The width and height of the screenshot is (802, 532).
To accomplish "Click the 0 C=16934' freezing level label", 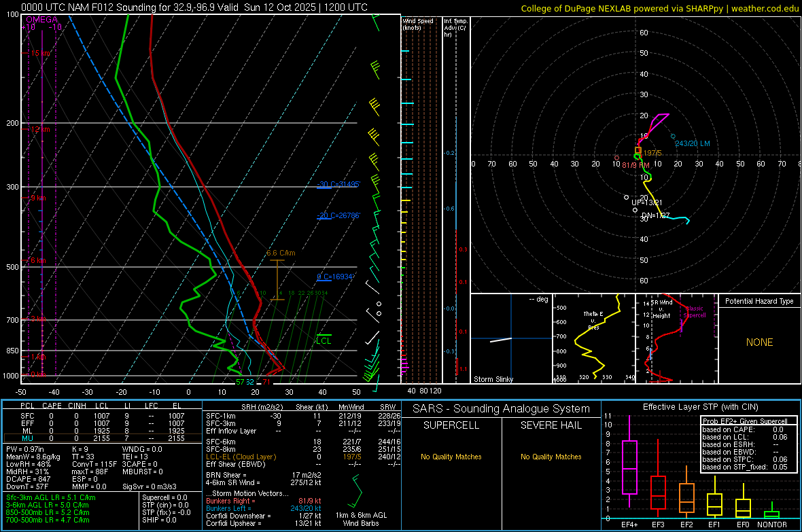I will point(336,277).
